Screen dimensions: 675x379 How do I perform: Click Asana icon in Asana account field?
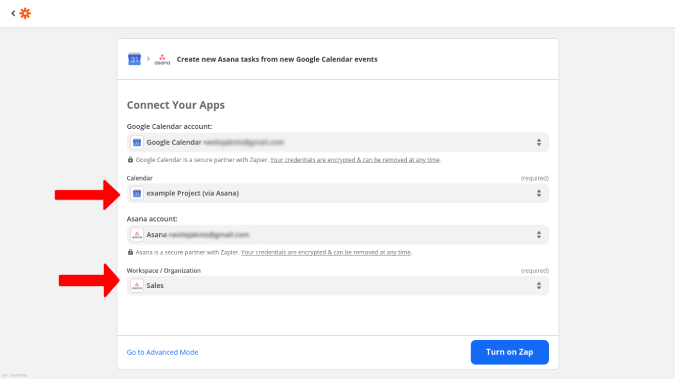click(137, 235)
